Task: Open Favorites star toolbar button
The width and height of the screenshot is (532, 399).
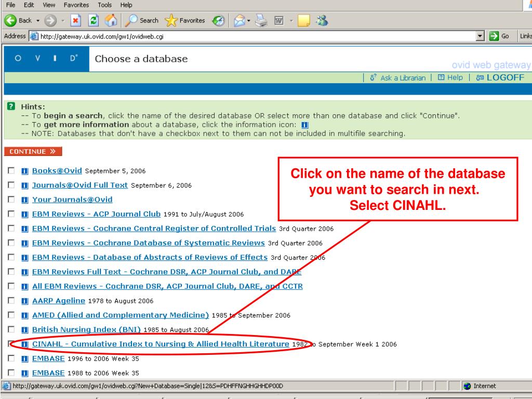Action: pos(185,21)
